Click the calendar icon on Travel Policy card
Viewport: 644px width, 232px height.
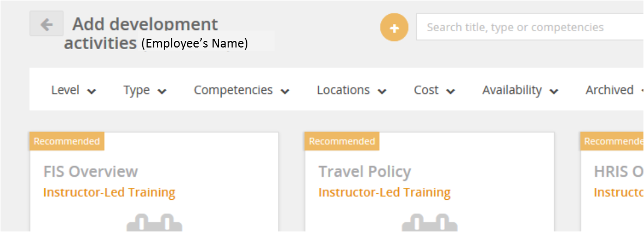(429, 223)
